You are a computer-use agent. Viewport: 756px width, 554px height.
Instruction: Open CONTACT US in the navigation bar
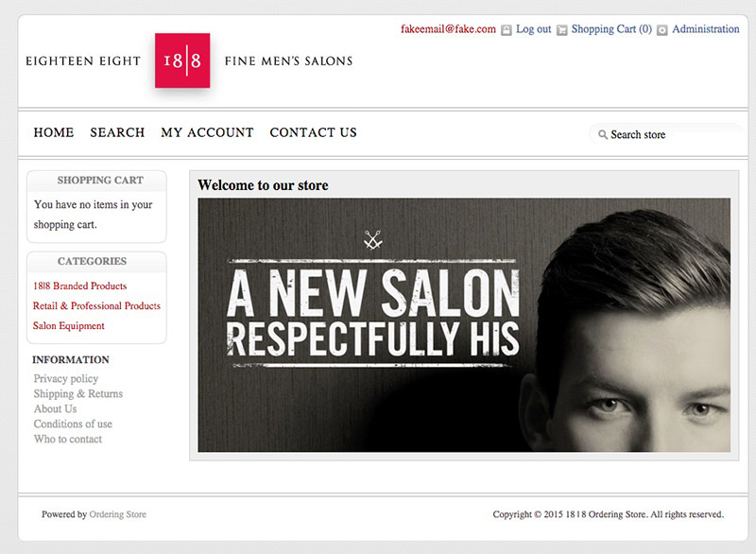(314, 132)
